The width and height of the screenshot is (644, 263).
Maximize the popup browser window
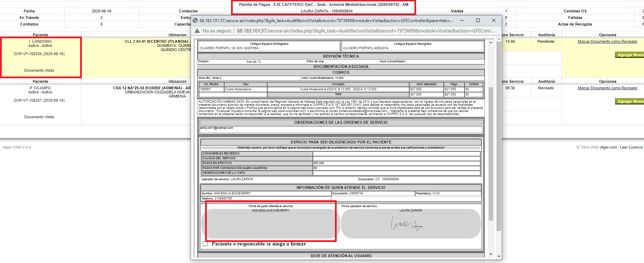(478, 20)
